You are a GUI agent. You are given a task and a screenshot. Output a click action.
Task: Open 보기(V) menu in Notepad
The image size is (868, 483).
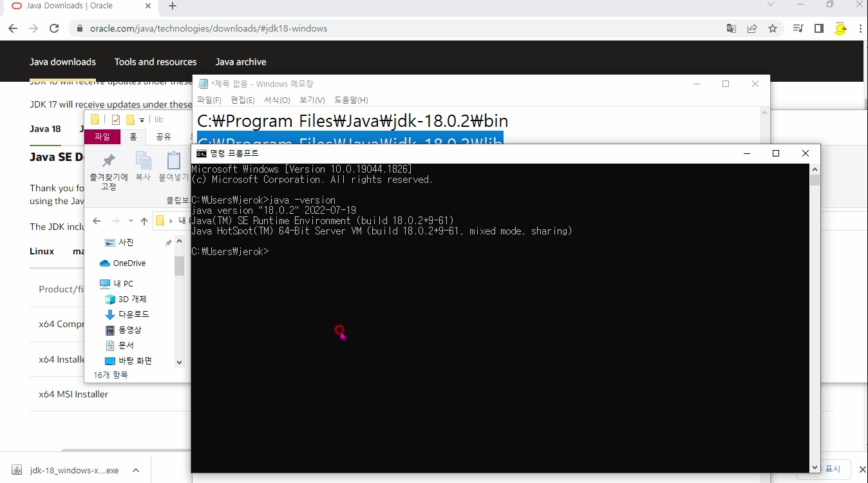[312, 100]
